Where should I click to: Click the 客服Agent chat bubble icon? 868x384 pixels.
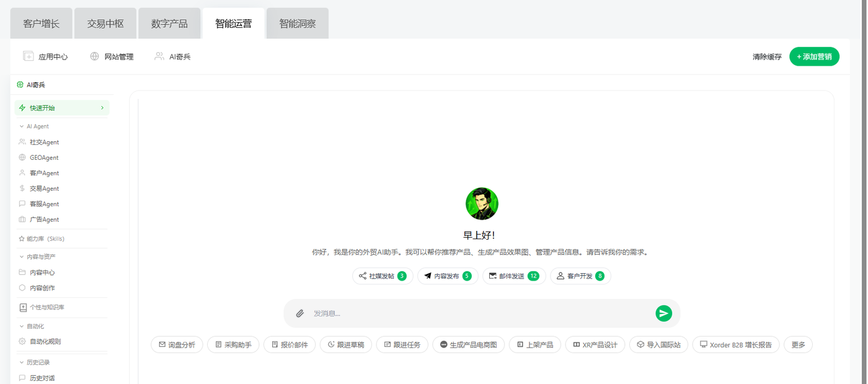click(22, 204)
